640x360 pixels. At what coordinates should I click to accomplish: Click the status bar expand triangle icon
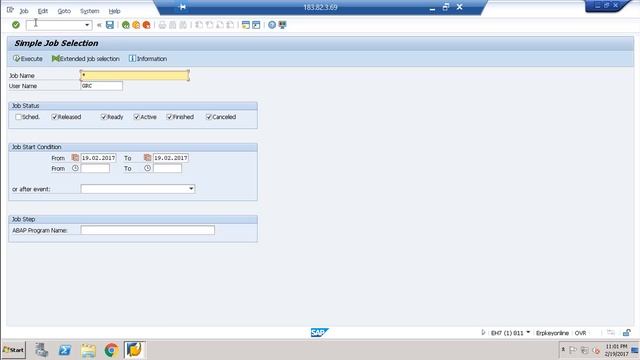click(x=483, y=333)
